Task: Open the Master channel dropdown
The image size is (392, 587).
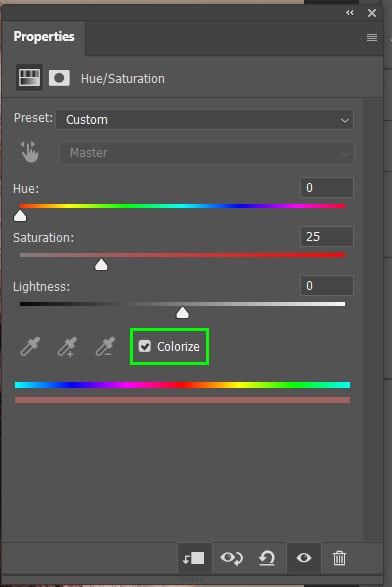Action: point(206,153)
